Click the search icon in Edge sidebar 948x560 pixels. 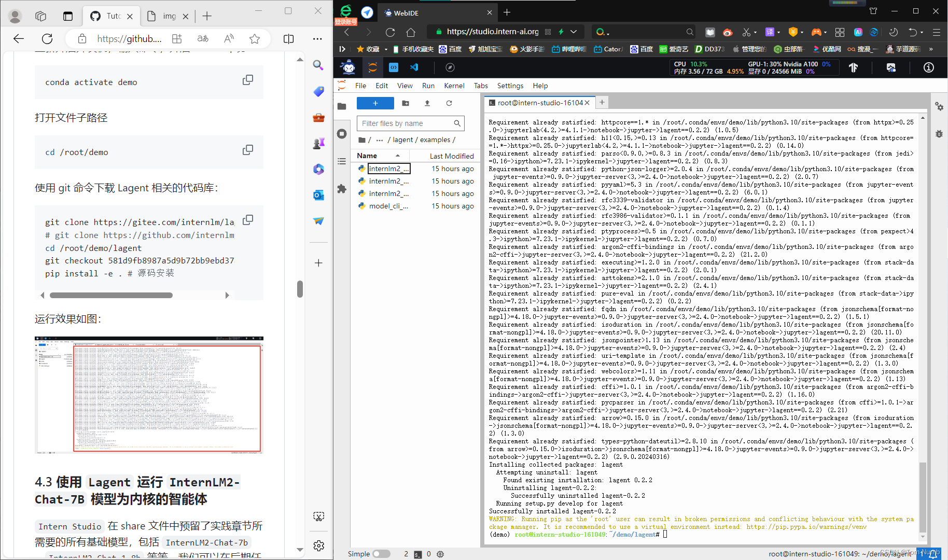click(318, 65)
